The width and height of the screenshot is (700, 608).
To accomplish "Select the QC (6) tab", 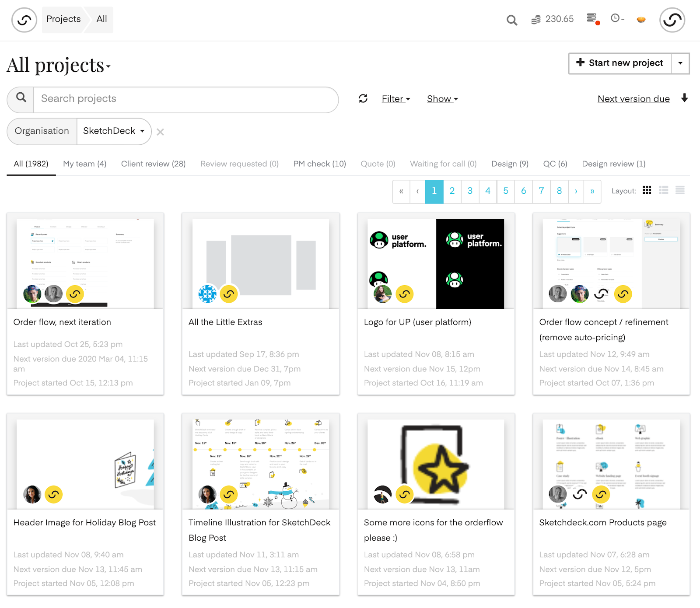I will coord(555,164).
